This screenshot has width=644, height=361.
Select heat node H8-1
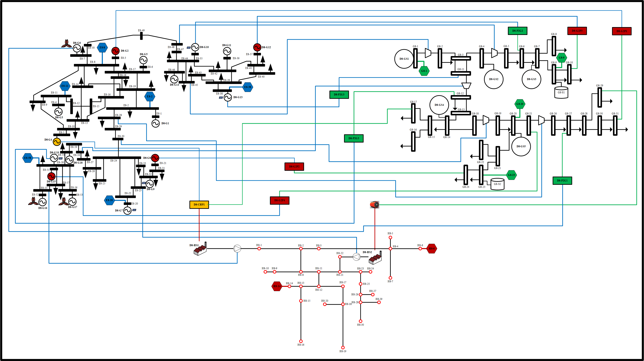(x=259, y=248)
